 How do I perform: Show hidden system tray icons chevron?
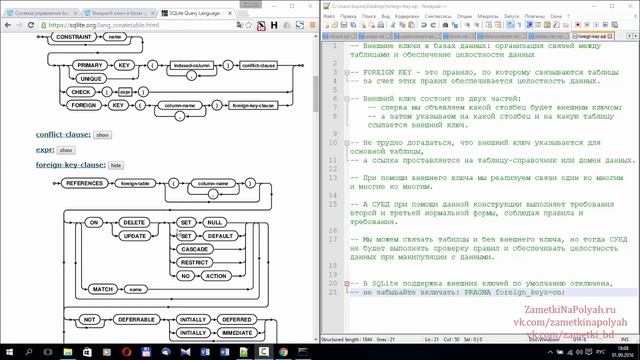pyautogui.click(x=550, y=352)
